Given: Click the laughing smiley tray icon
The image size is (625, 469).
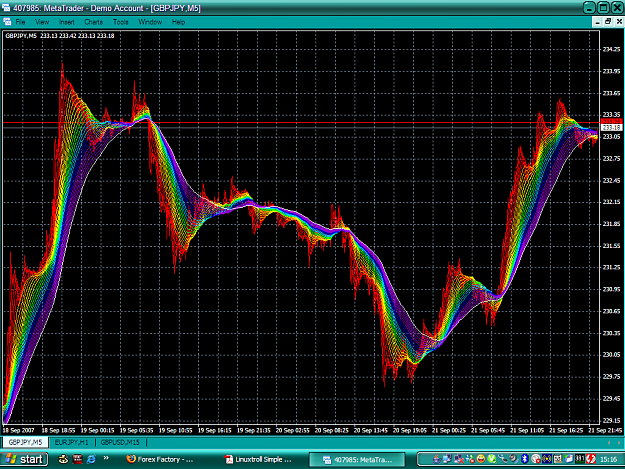Looking at the screenshot, I should pyautogui.click(x=481, y=459).
